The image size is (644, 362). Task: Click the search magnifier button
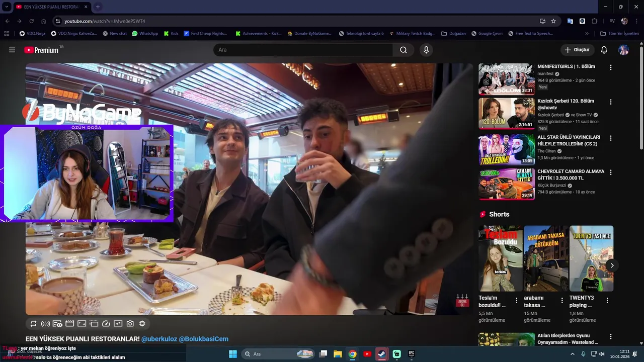[x=404, y=50]
